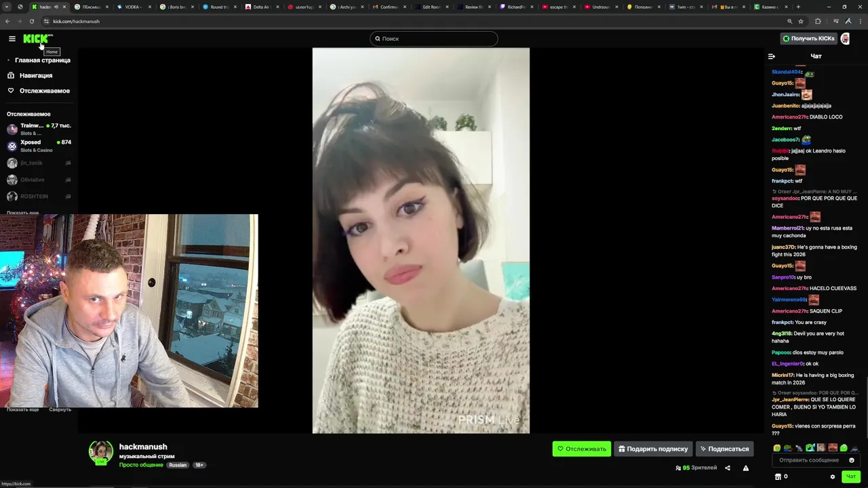
Task: Open Главная страница in sidebar
Action: point(42,60)
